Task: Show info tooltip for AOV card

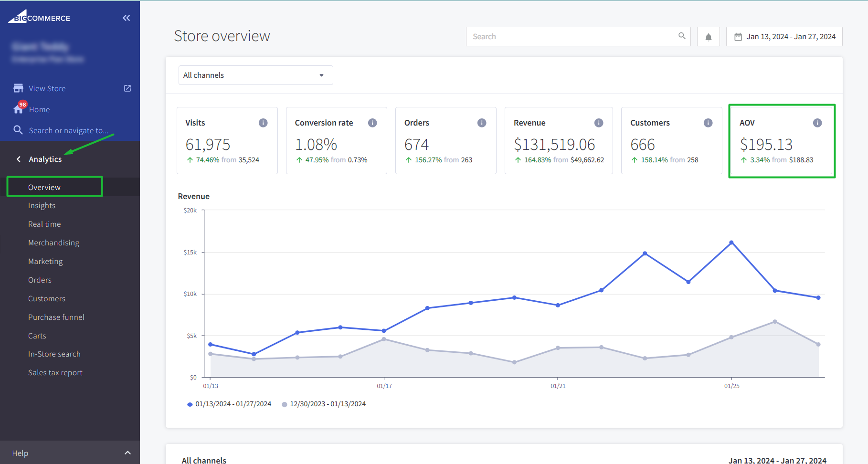Action: (817, 123)
